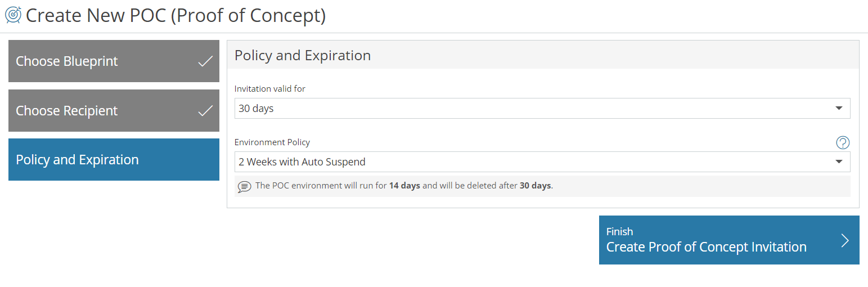Image resolution: width=868 pixels, height=287 pixels.
Task: Click the right chevron on the Finish button
Action: point(845,240)
